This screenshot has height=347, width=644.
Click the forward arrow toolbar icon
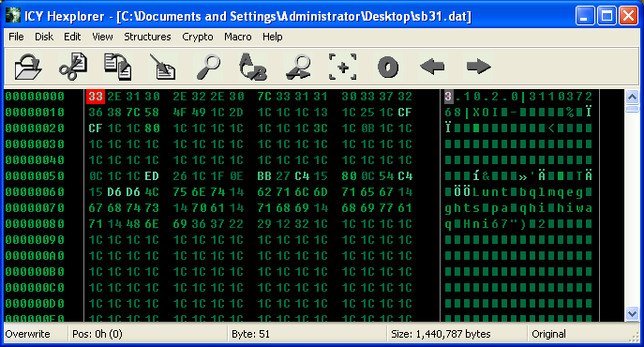tap(478, 67)
